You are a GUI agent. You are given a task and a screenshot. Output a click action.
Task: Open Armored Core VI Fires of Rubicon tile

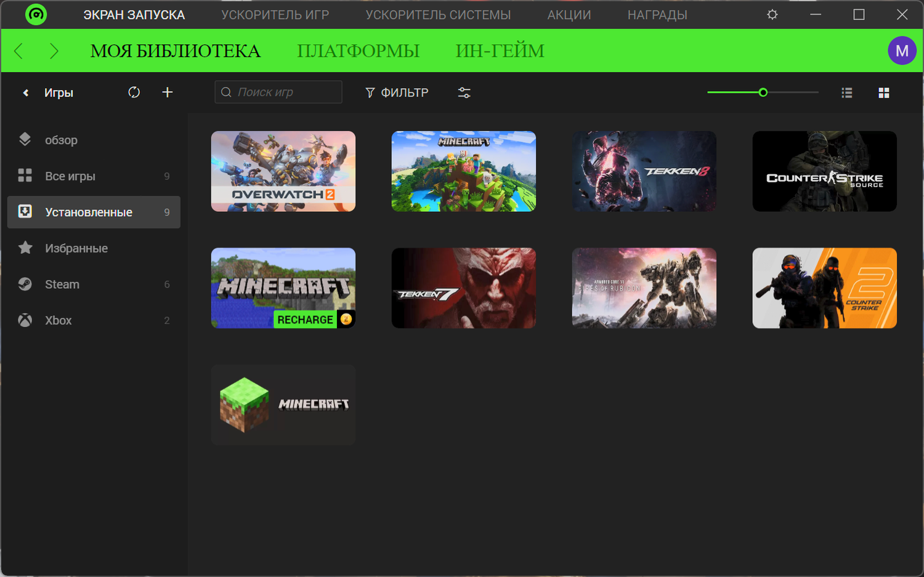point(644,288)
